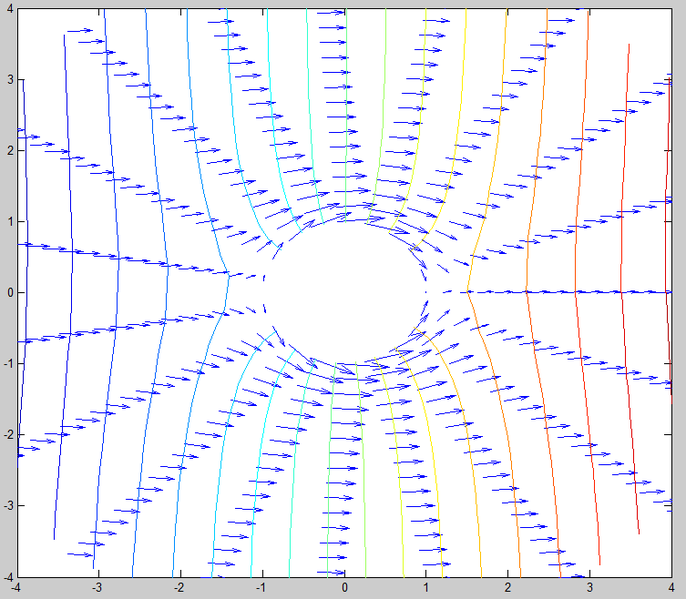
Task: Click the x-axis tick label 3
Action: tap(589, 589)
